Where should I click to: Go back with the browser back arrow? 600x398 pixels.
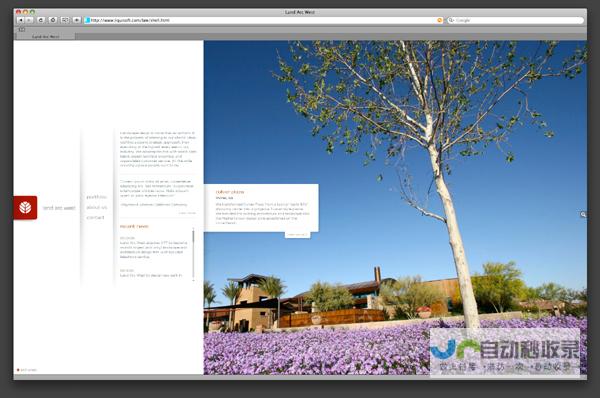[21, 20]
